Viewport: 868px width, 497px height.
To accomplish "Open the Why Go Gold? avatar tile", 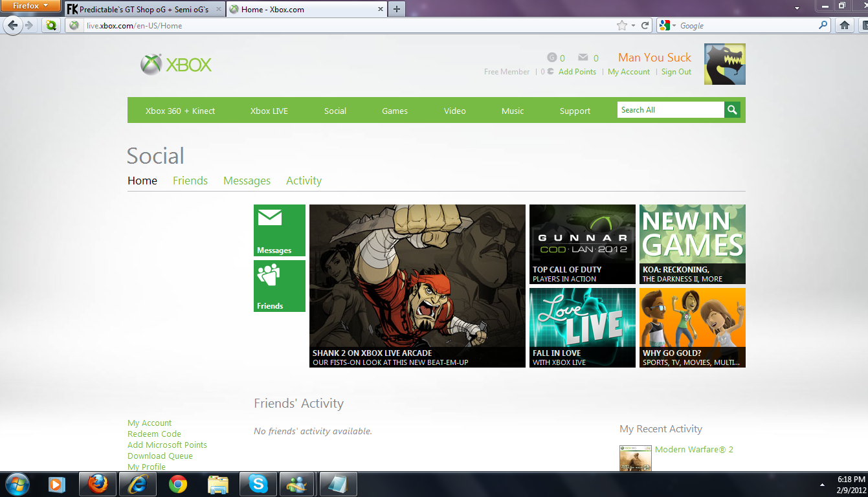I will click(x=693, y=327).
